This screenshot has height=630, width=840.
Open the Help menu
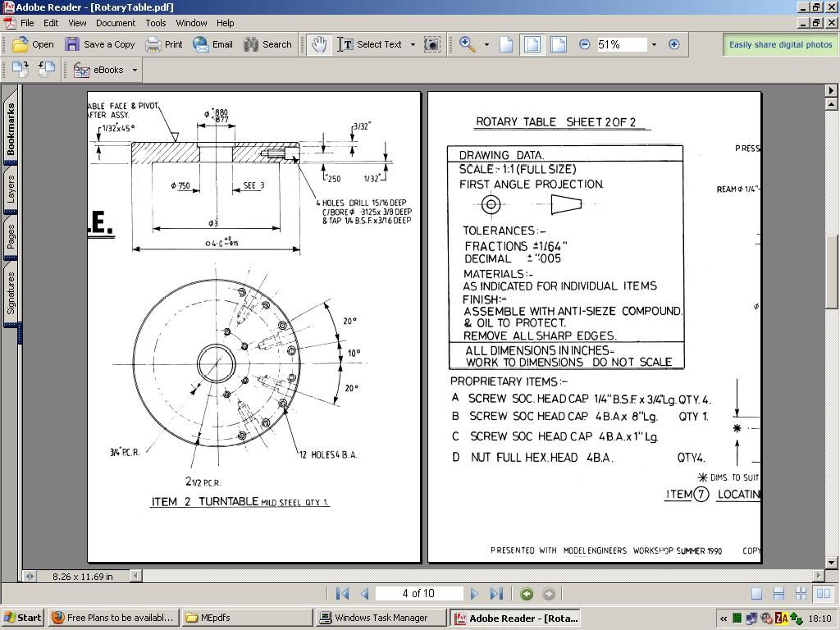[x=225, y=23]
